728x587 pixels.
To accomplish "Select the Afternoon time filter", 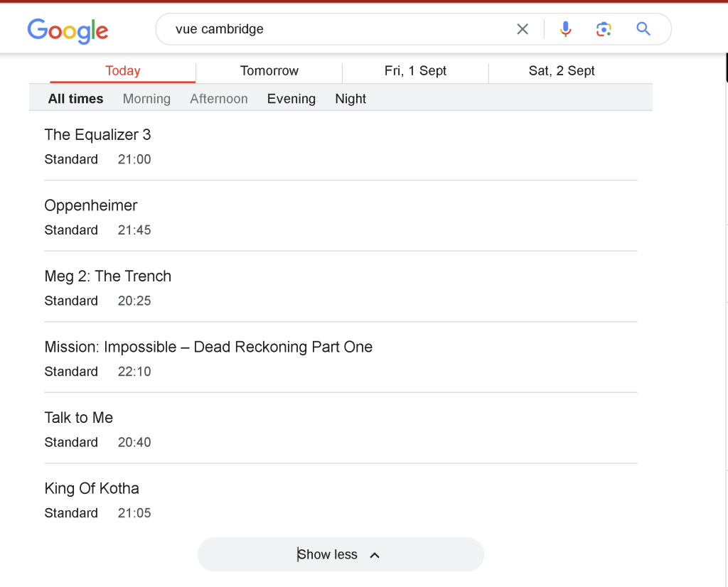I will click(219, 99).
